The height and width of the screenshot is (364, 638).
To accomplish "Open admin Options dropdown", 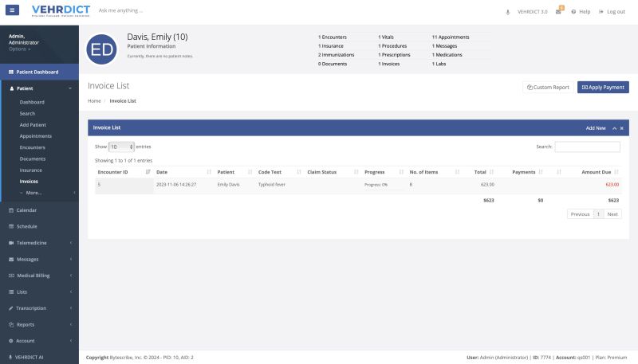I will 19,49.
